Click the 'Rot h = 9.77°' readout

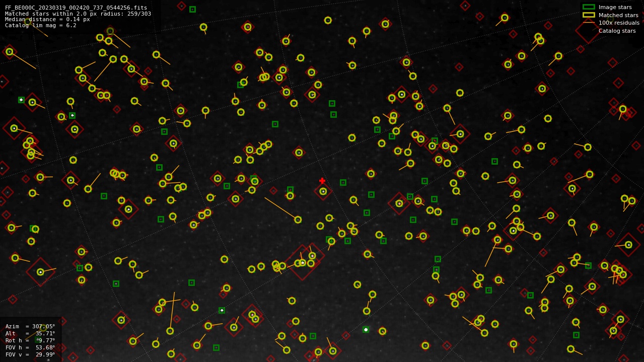[x=30, y=340]
